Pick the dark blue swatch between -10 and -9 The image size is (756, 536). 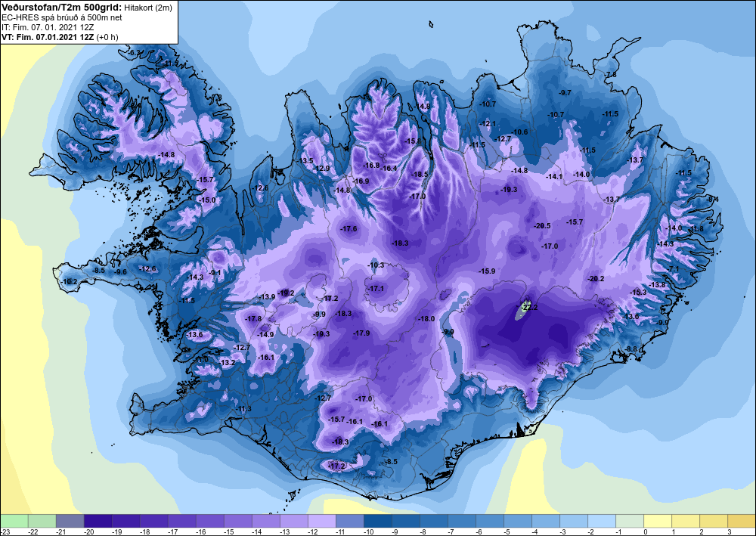point(378,521)
